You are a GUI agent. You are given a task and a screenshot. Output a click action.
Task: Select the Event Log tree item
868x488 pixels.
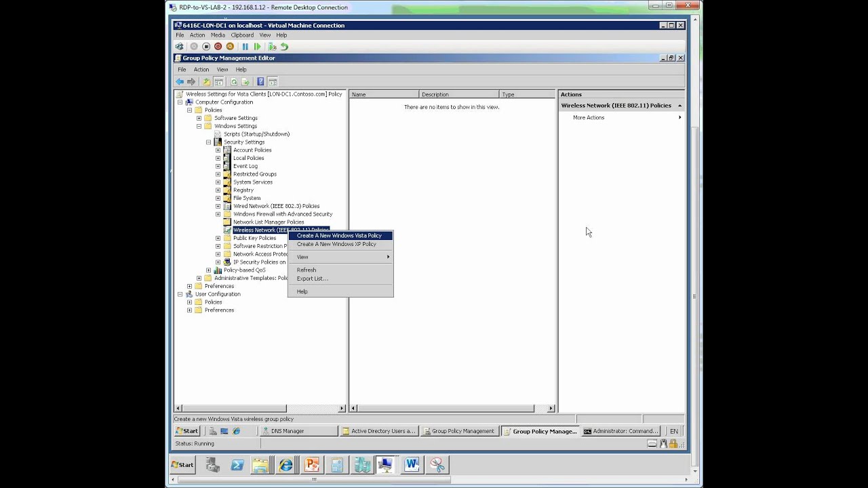[245, 166]
